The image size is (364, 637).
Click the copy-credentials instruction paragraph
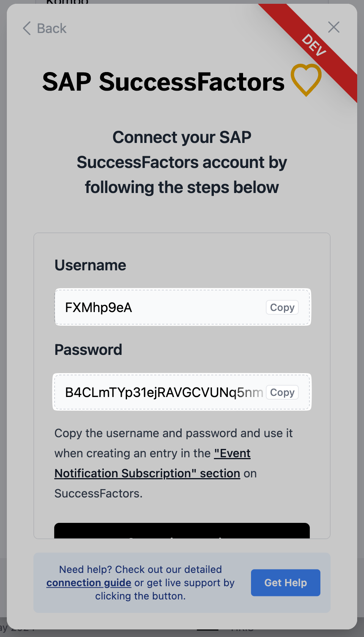174,463
